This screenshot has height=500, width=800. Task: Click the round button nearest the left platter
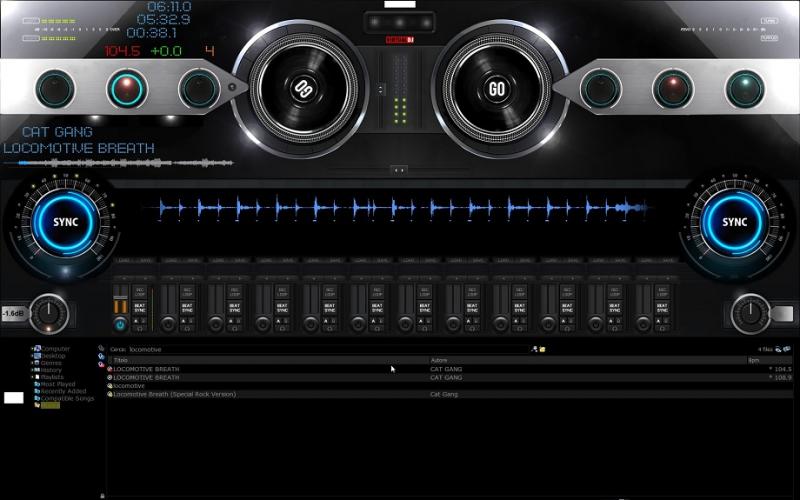coord(199,89)
